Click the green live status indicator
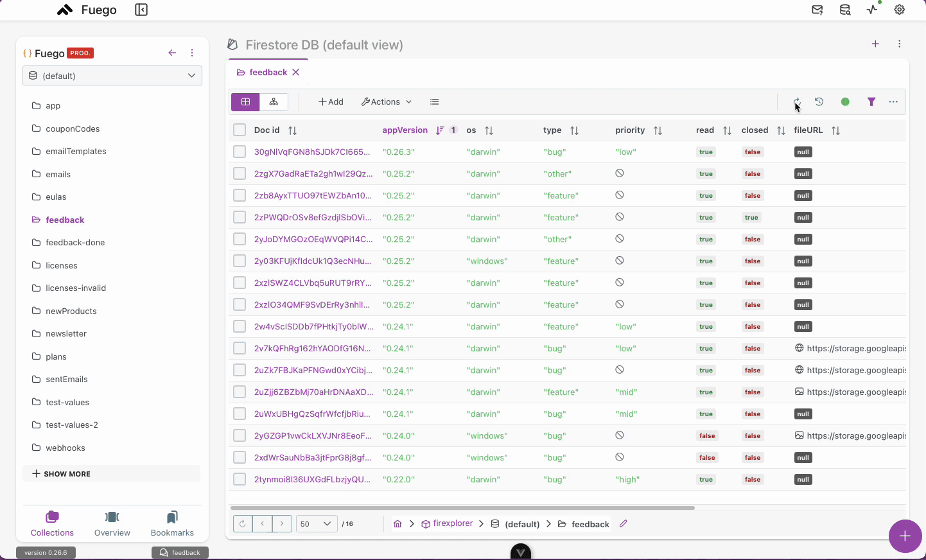926x560 pixels. point(845,101)
